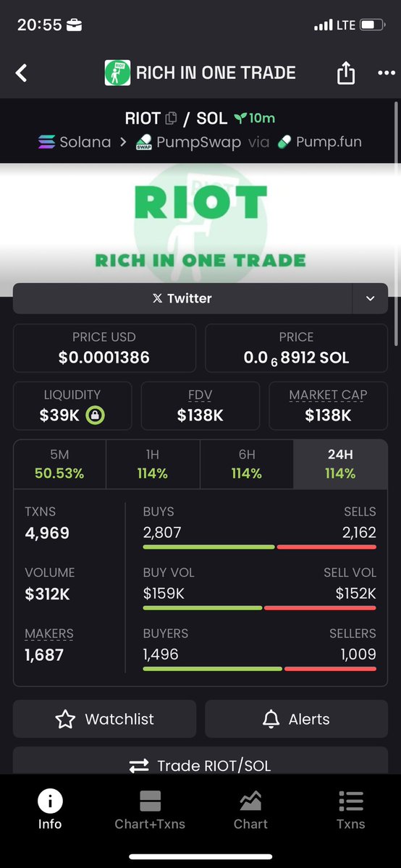
Task: Tap the RIOT banner image
Action: pos(200,223)
